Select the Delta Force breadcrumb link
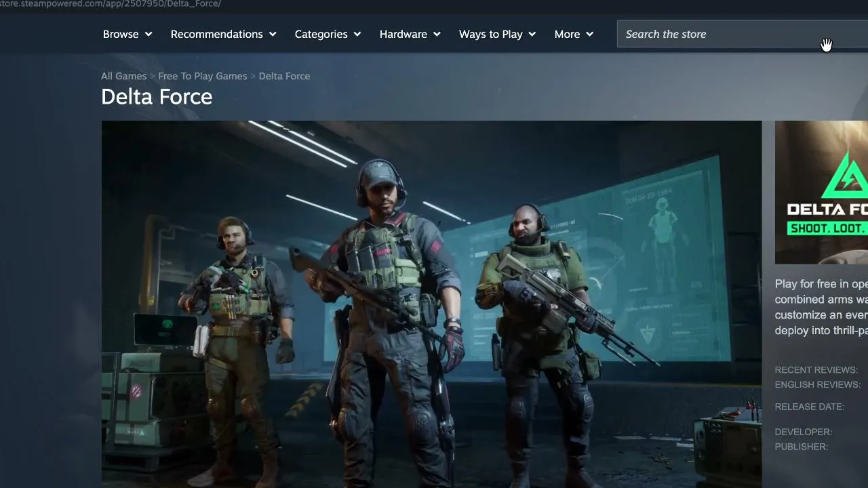 (x=284, y=76)
